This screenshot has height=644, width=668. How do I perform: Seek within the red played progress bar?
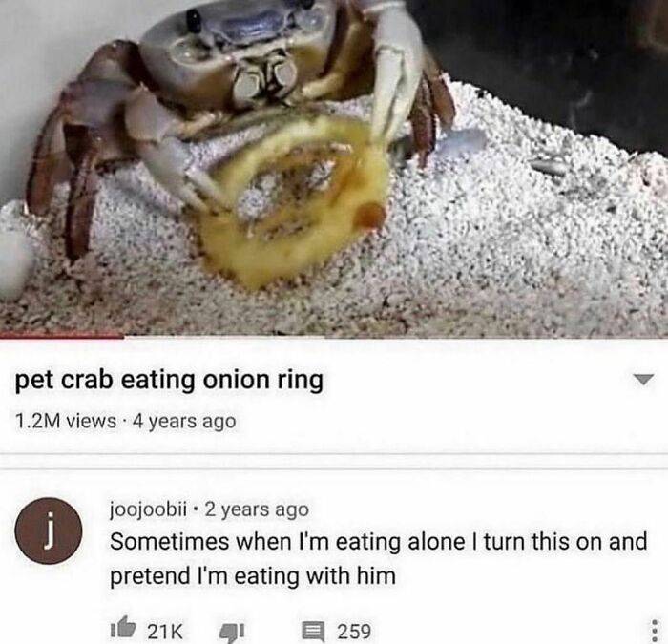[62, 337]
